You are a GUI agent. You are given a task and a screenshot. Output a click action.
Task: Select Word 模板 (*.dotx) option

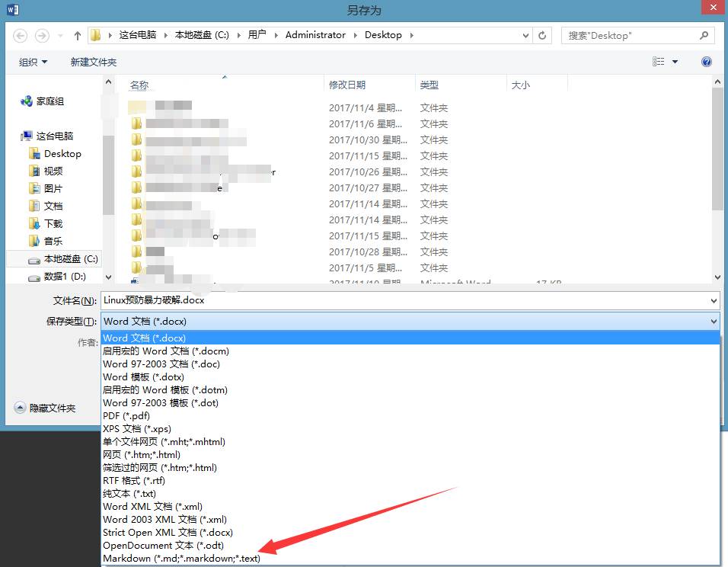point(410,377)
